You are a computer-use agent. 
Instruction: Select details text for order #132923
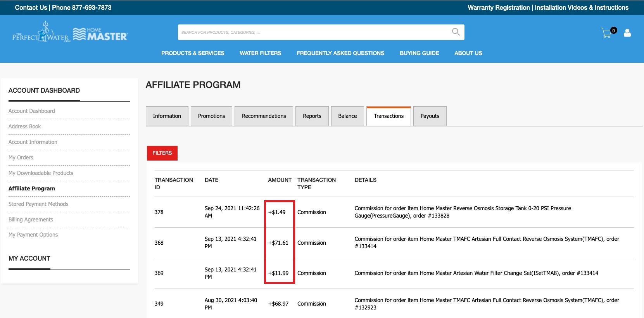click(487, 304)
